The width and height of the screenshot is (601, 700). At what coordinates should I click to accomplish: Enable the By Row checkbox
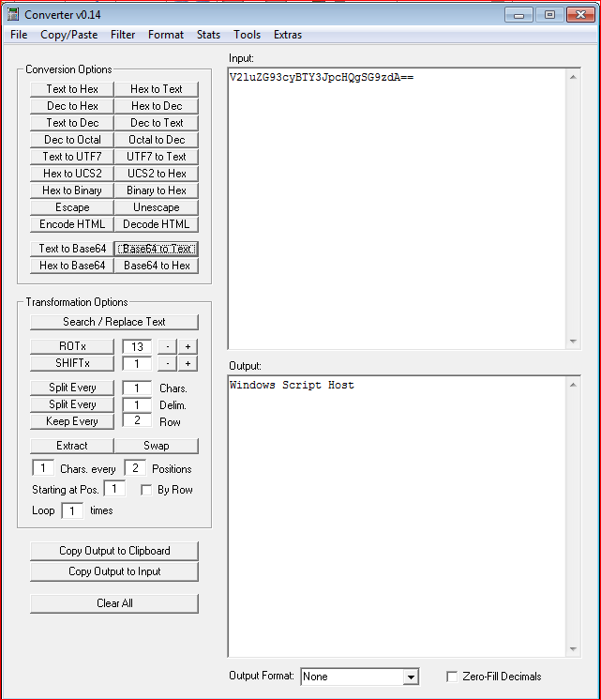click(x=147, y=490)
